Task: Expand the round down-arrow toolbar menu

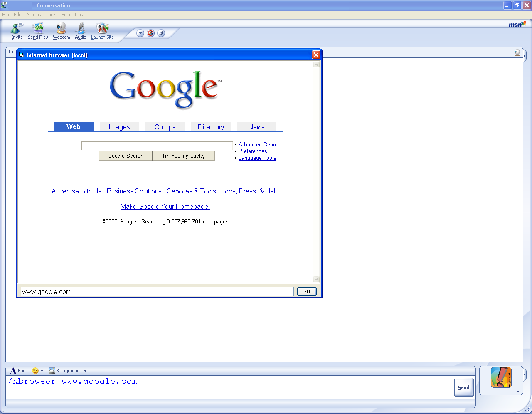Action: [140, 33]
